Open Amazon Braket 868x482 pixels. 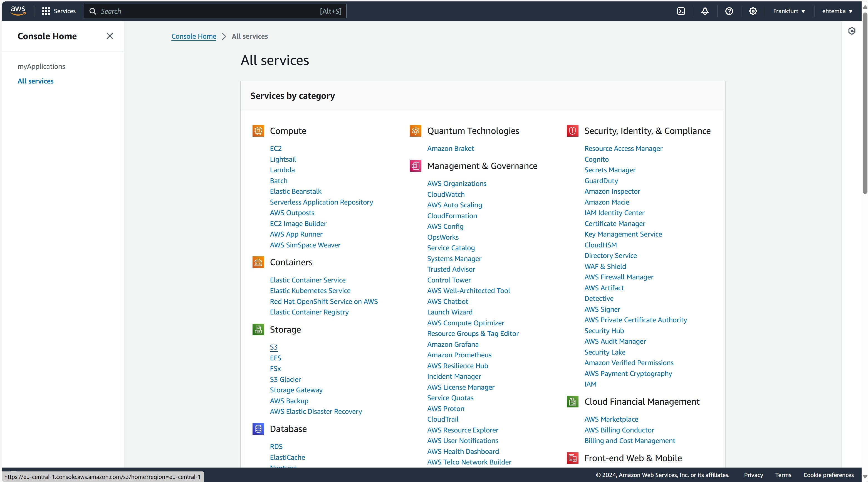(451, 148)
